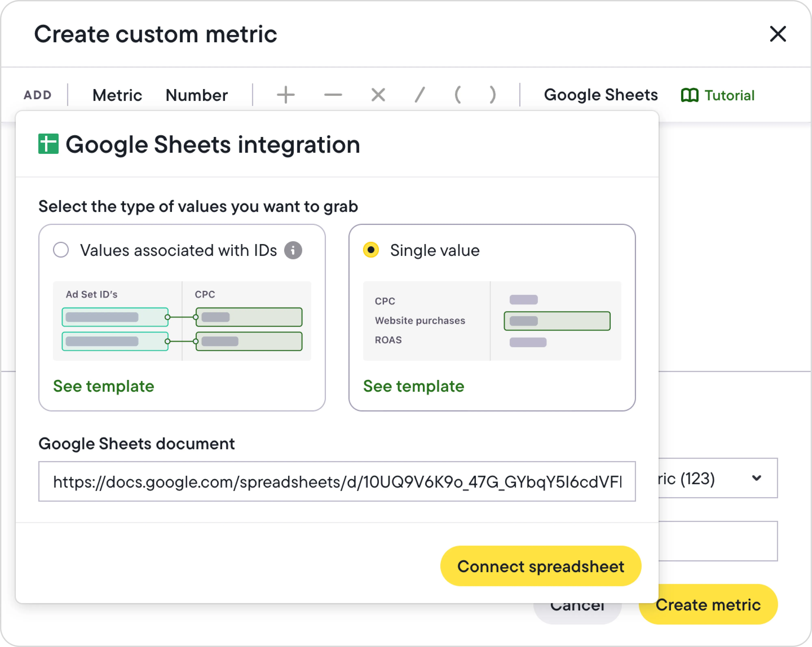
Task: Open See template under Single value
Action: click(414, 386)
